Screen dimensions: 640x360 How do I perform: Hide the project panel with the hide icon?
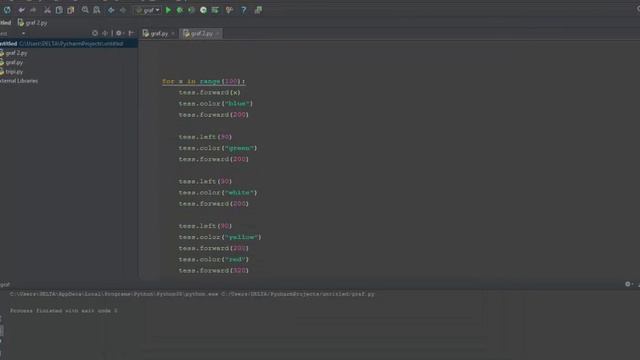click(x=131, y=33)
